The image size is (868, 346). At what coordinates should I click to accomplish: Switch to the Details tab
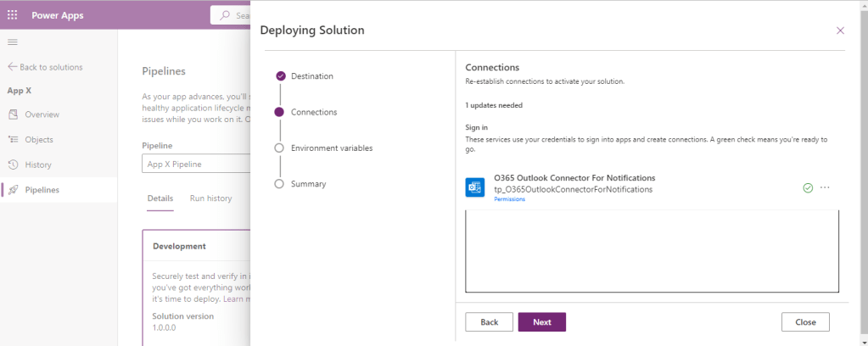(x=160, y=198)
